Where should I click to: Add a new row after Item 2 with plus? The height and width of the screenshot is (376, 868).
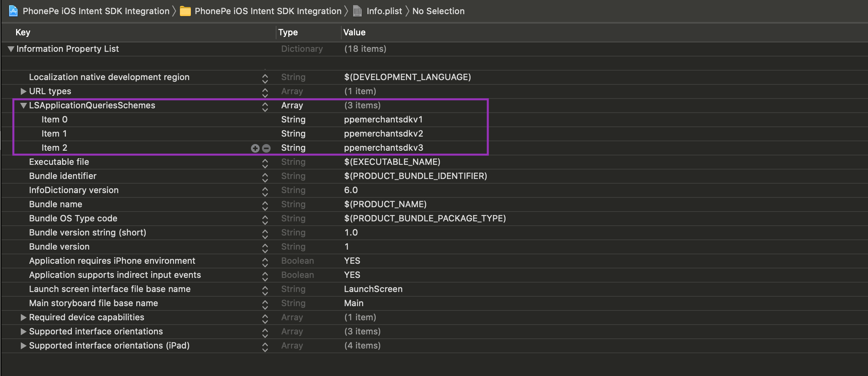[x=255, y=148]
